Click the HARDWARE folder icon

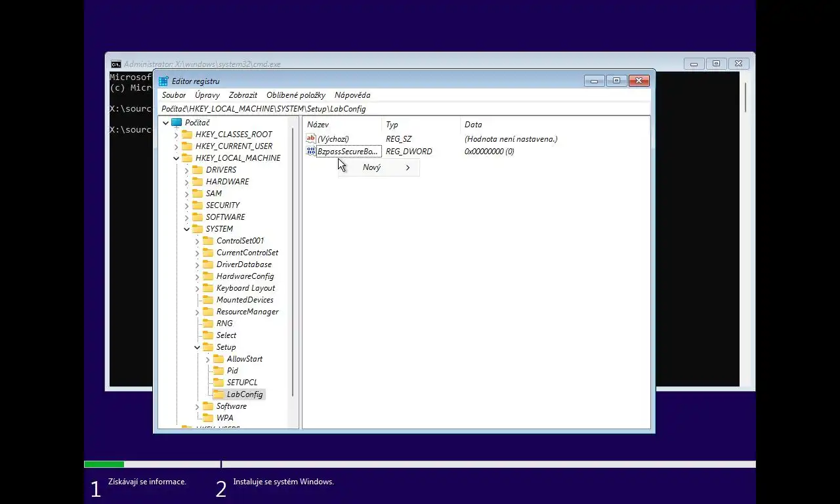pyautogui.click(x=198, y=182)
